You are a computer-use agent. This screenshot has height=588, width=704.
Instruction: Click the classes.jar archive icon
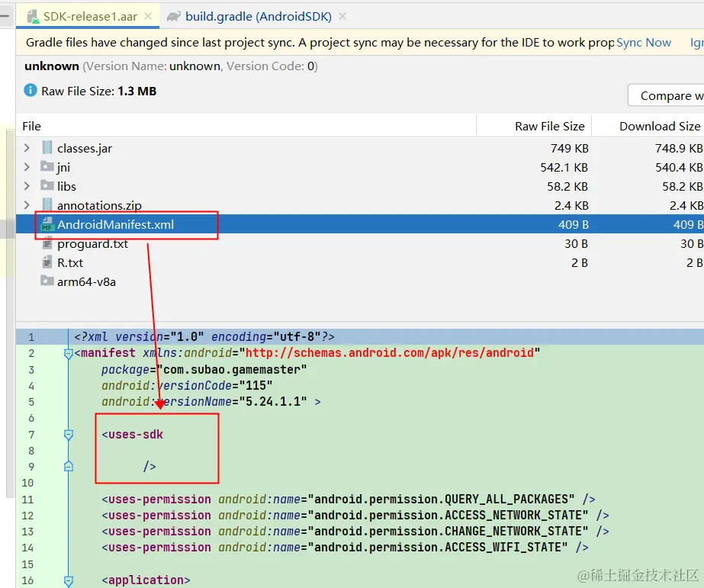47,148
